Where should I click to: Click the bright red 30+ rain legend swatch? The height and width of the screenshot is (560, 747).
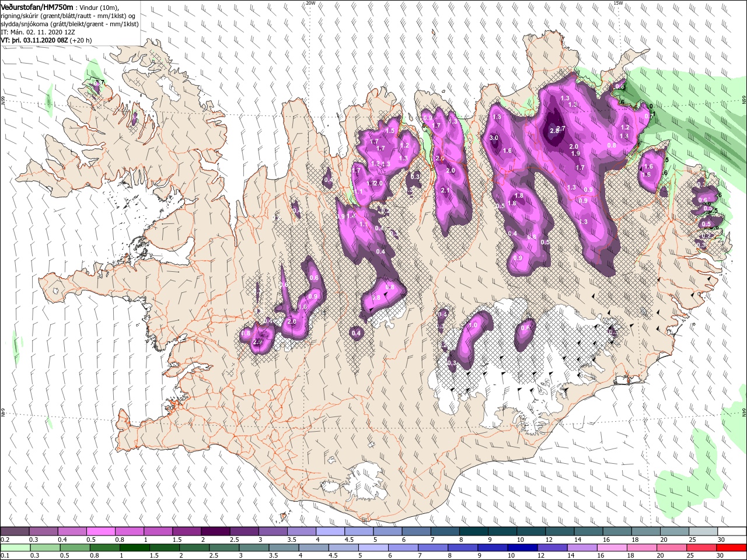731,548
